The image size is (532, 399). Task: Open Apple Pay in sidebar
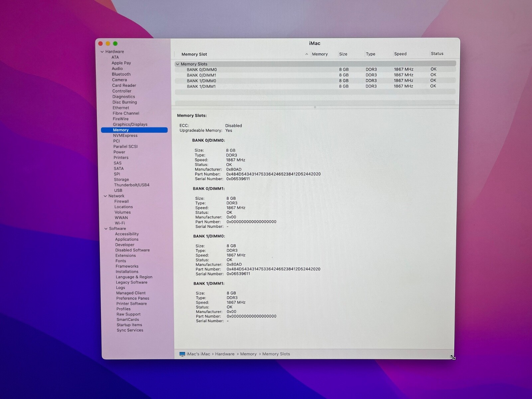pyautogui.click(x=121, y=63)
